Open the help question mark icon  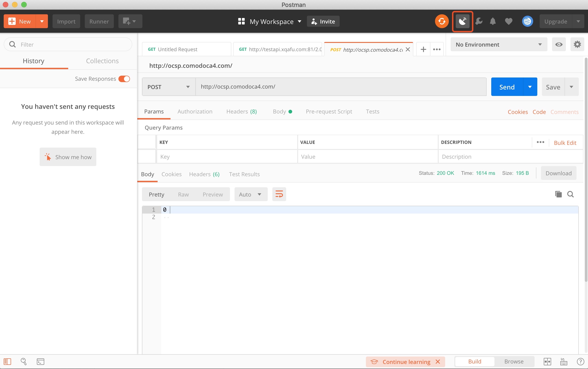580,361
